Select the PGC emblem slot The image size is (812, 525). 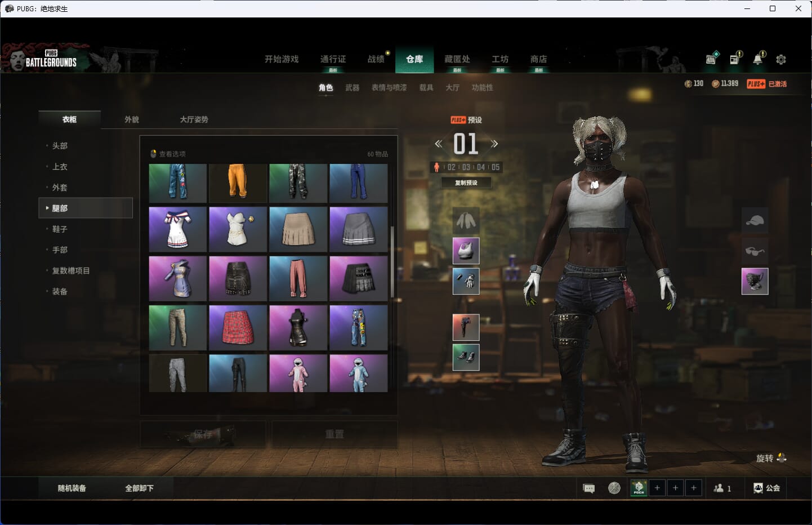639,488
